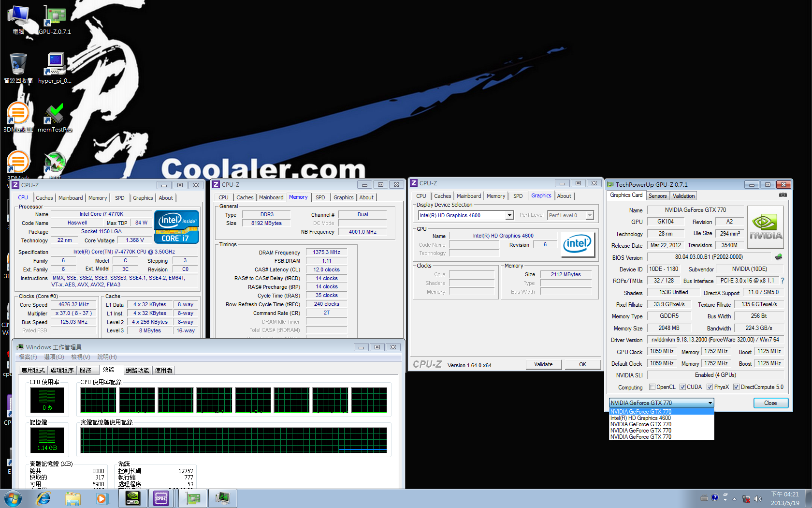Click the GPU-Z screenshot camera icon
Image resolution: width=812 pixels, height=508 pixels.
click(x=783, y=195)
